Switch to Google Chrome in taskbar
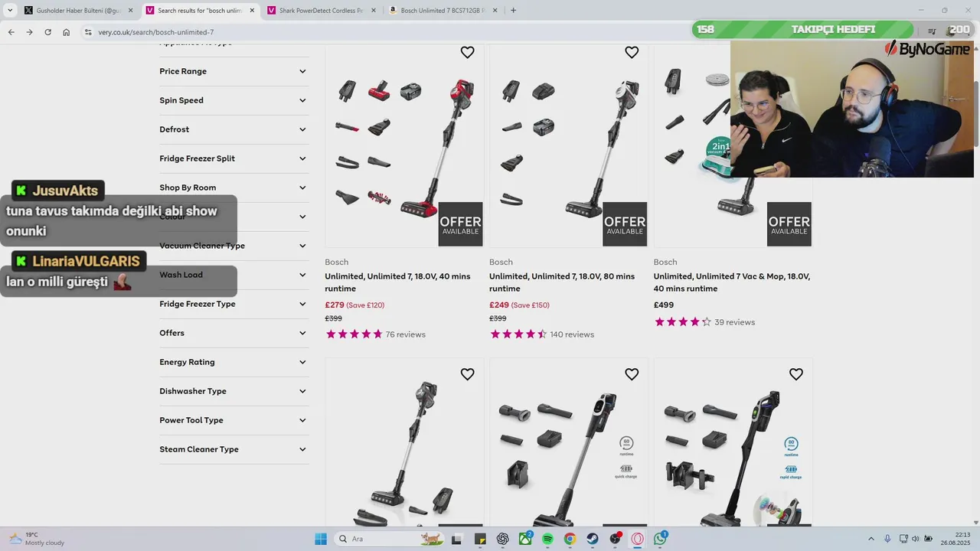 tap(570, 539)
